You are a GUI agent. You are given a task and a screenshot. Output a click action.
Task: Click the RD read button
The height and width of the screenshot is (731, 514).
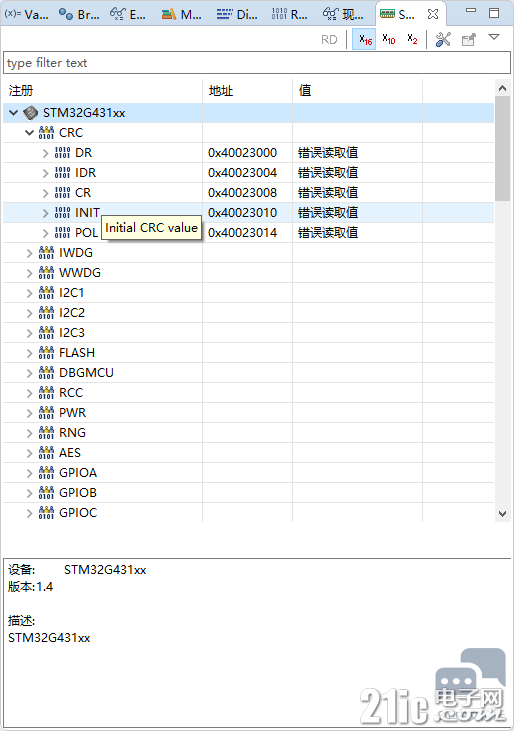[x=329, y=40]
